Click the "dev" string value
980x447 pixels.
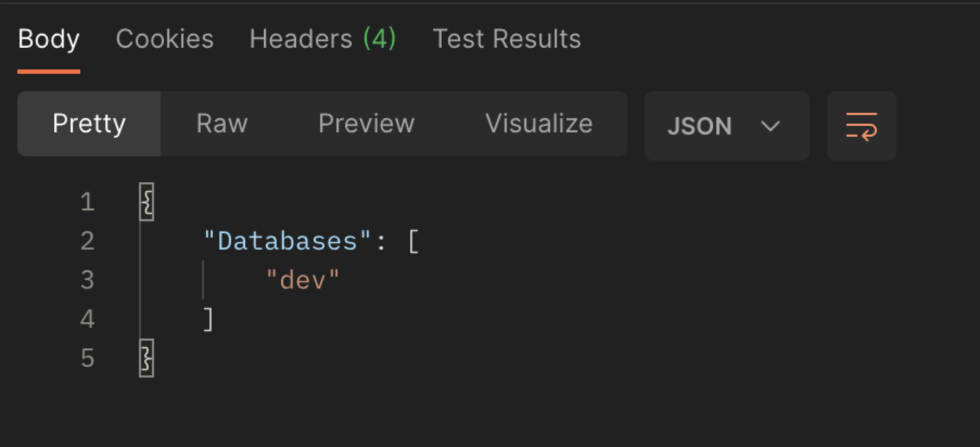tap(303, 280)
